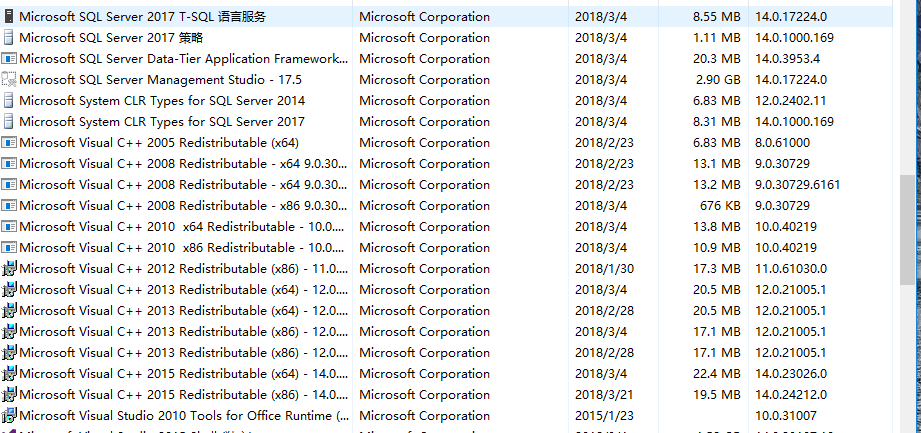Click the version '11.0.61030.0'
This screenshot has height=433, width=921.
(791, 269)
